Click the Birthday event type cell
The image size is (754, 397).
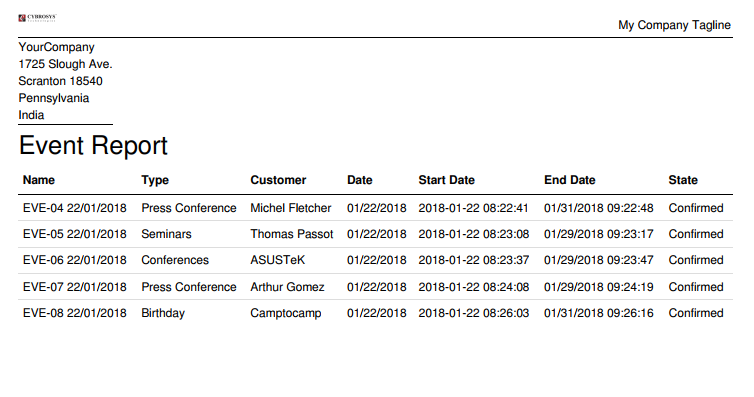click(163, 313)
